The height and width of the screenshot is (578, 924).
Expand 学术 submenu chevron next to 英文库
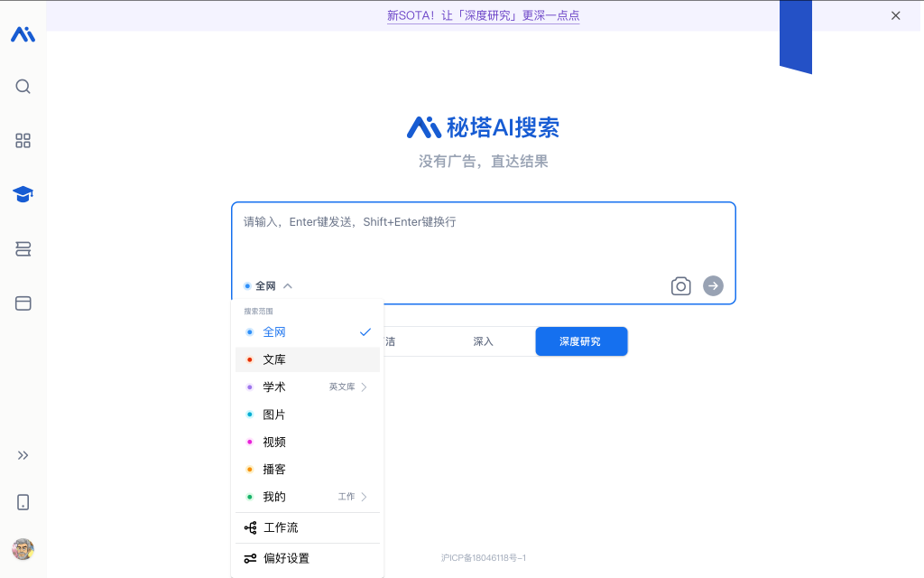tap(365, 387)
